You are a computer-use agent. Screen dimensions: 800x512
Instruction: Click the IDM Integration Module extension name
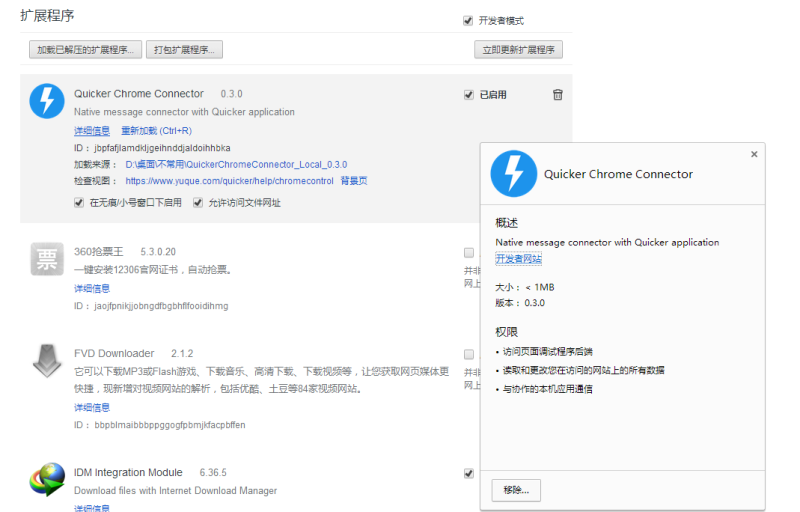[128, 473]
